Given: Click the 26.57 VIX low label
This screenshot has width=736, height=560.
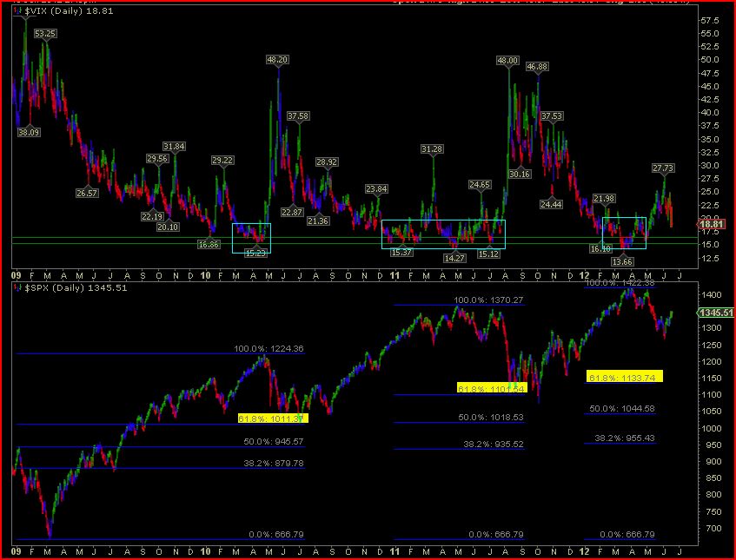Looking at the screenshot, I should (87, 194).
